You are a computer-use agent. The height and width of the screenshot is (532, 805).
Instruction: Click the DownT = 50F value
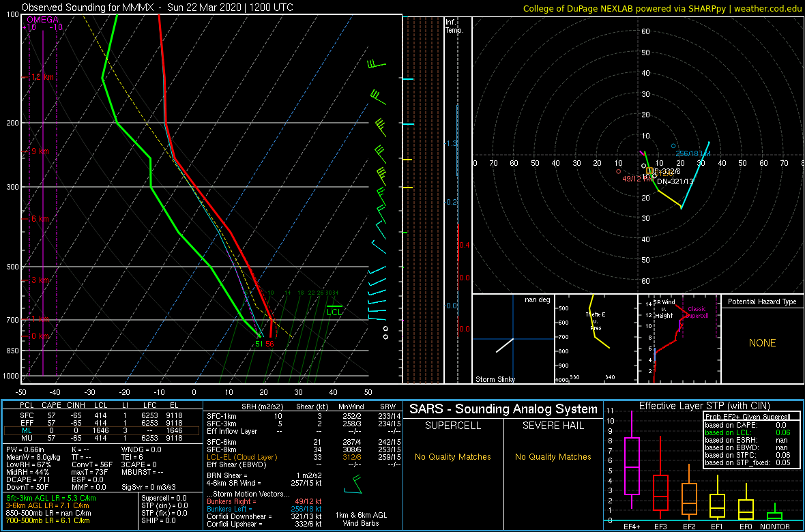[27, 487]
